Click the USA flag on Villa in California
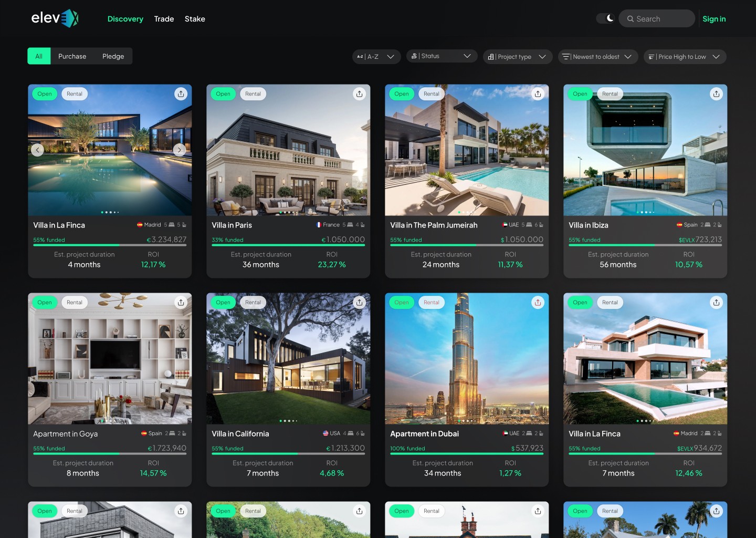This screenshot has height=538, width=756. pyautogui.click(x=325, y=433)
